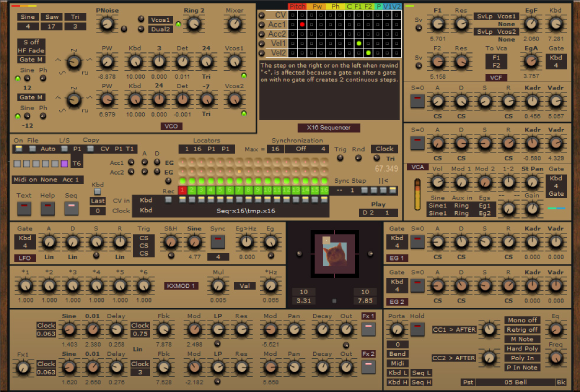Click the round selector beside Acc2 row
The height and width of the screenshot is (392, 580).
point(262,34)
